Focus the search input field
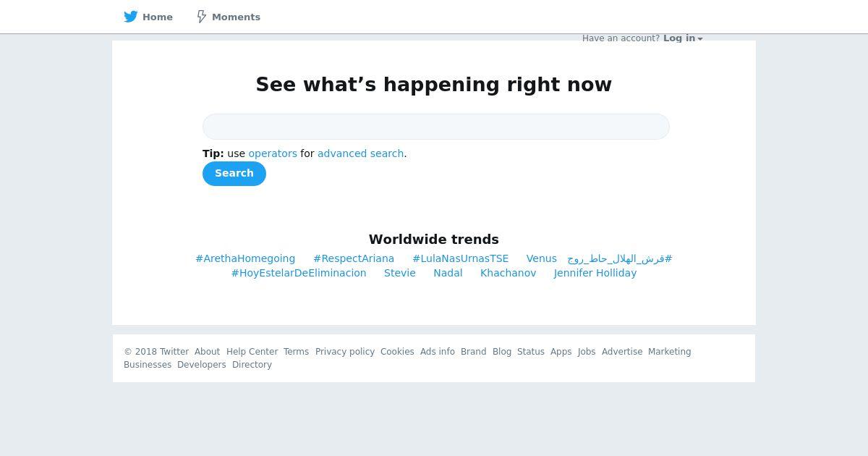 pyautogui.click(x=436, y=127)
